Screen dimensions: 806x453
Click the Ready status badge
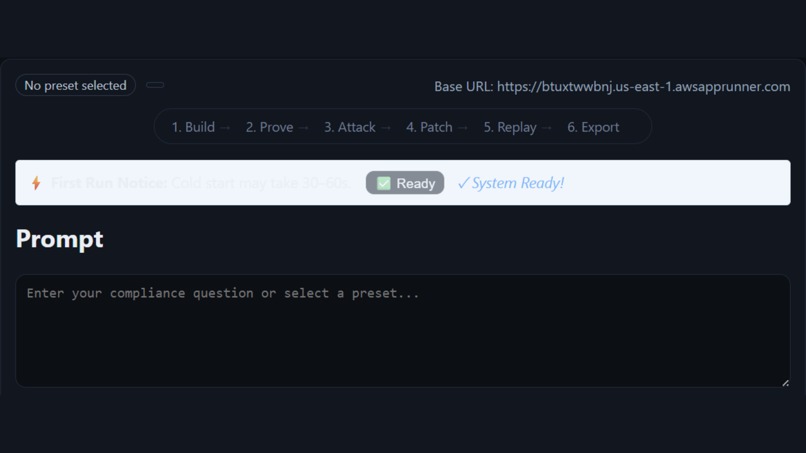click(x=405, y=183)
